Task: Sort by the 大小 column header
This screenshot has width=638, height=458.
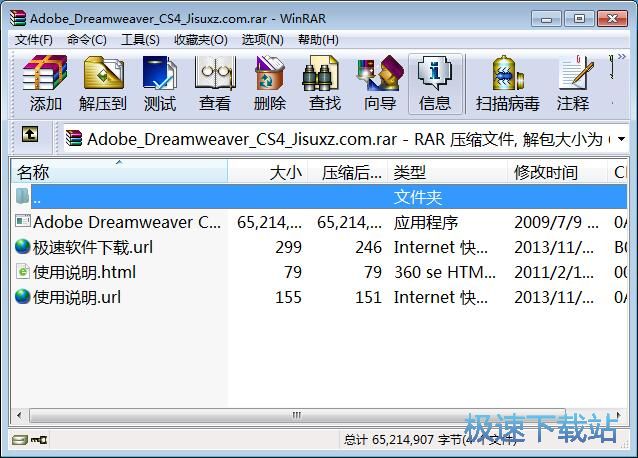Action: click(268, 172)
